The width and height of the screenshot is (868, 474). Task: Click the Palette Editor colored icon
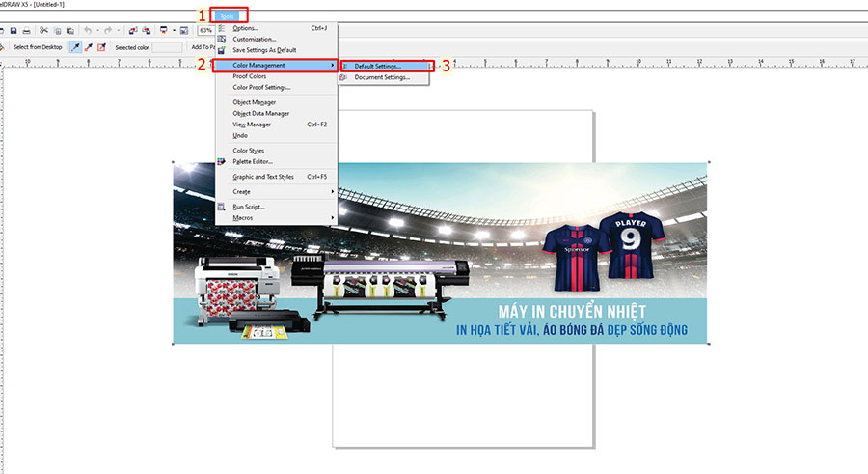(x=222, y=161)
